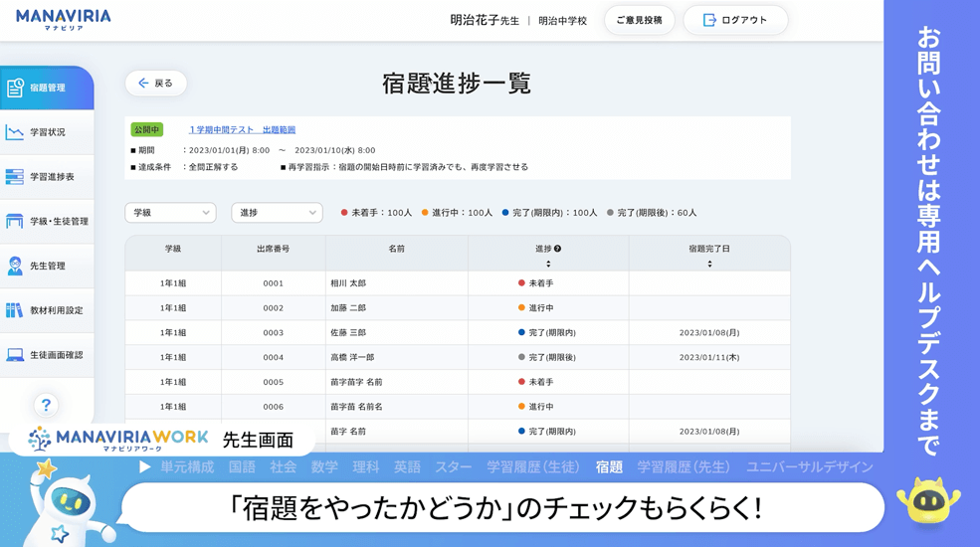This screenshot has width=980, height=547.
Task: Open the 1学期中間テスト 出題範囲 link
Action: pos(242,130)
